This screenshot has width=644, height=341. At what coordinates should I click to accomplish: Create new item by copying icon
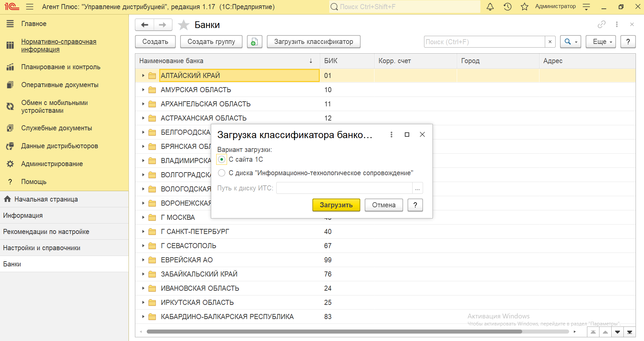tap(255, 42)
